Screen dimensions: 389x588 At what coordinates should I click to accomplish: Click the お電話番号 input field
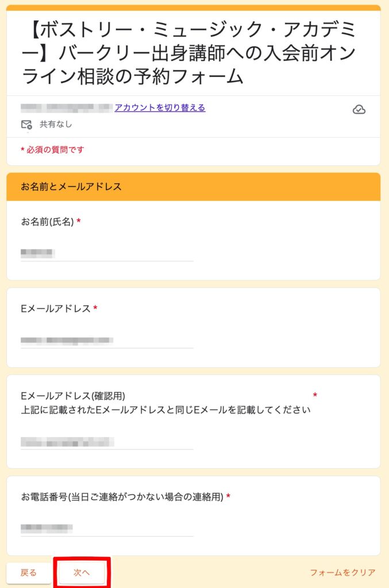tap(107, 528)
